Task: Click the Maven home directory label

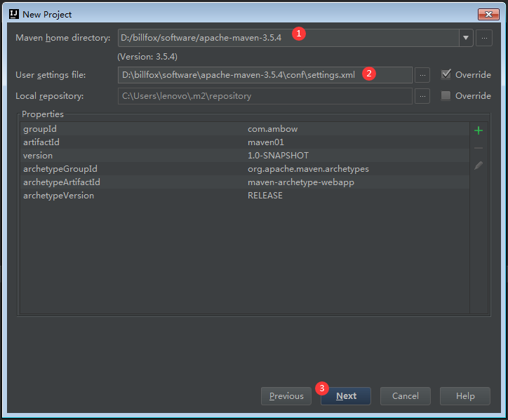Action: pyautogui.click(x=63, y=38)
